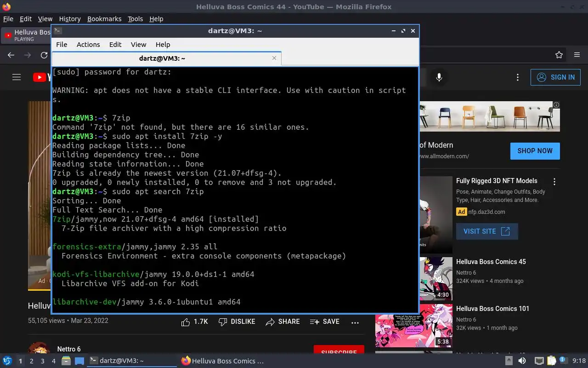The image size is (588, 368).
Task: Open YouTube guide hamburger menu
Action: (17, 77)
